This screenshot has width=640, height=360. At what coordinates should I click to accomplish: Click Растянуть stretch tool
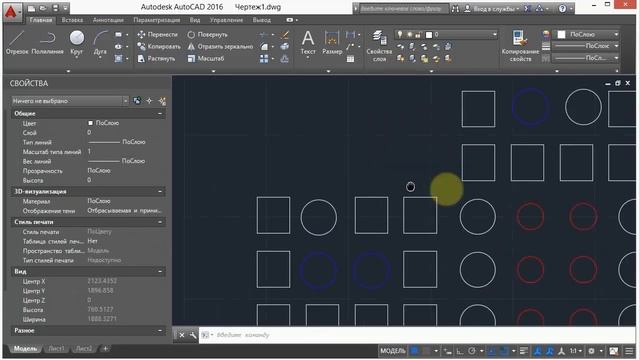click(156, 58)
